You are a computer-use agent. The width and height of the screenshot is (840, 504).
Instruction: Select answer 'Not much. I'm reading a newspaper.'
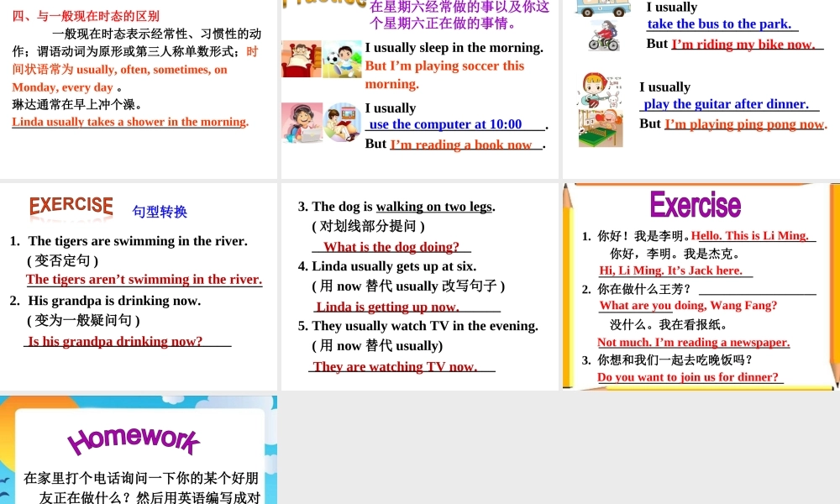pos(694,342)
